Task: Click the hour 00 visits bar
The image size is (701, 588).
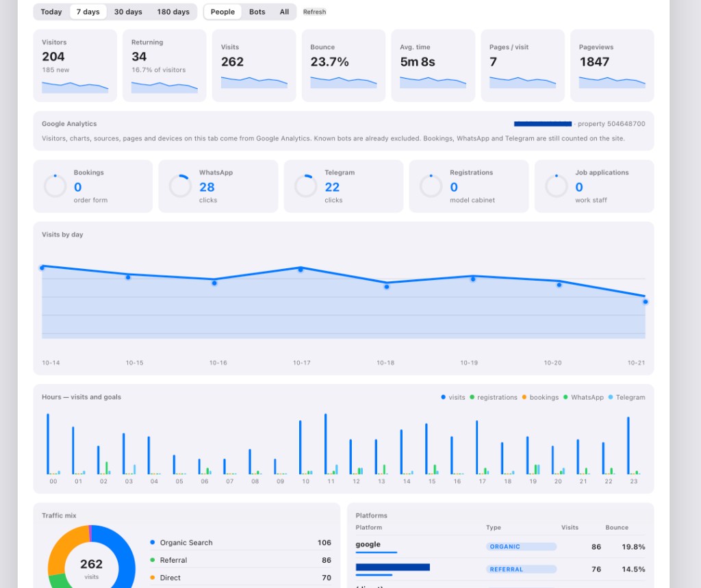Action: [x=48, y=444]
